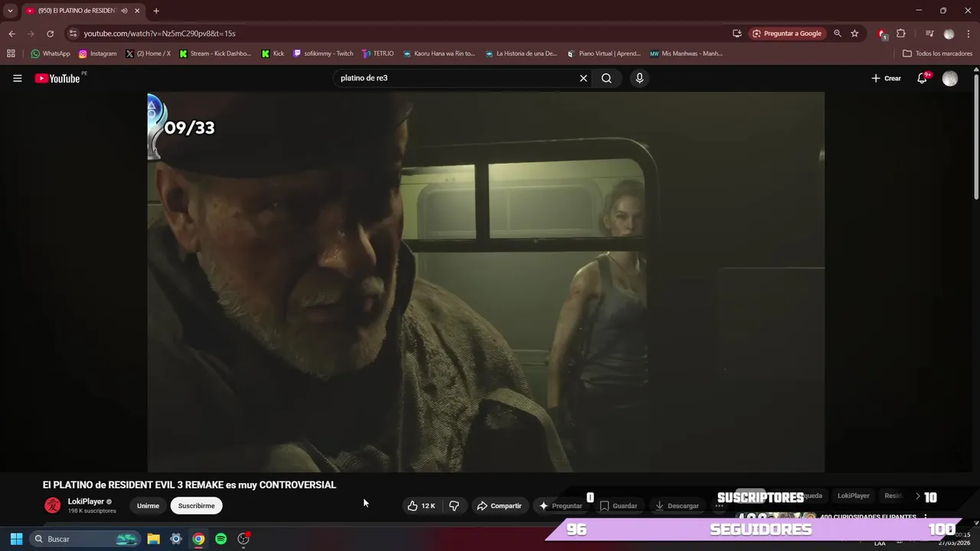Open the Crear upload menu
The width and height of the screenshot is (980, 551).
pos(887,78)
